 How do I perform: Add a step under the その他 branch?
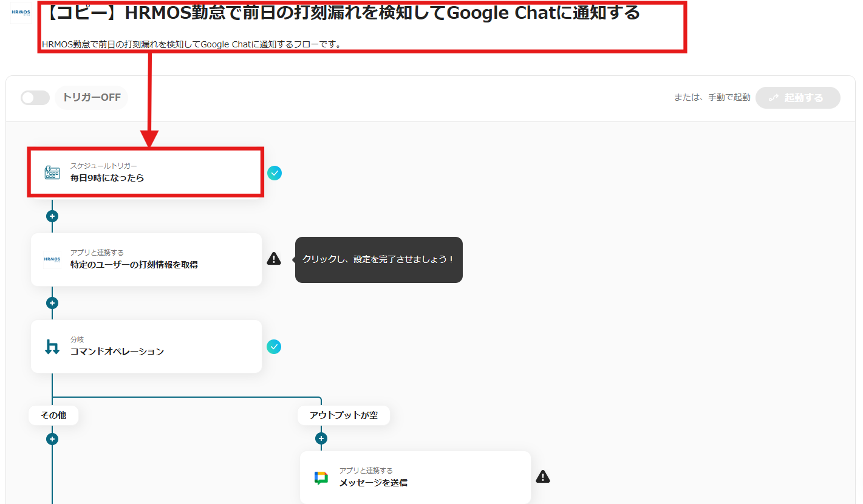tap(52, 439)
